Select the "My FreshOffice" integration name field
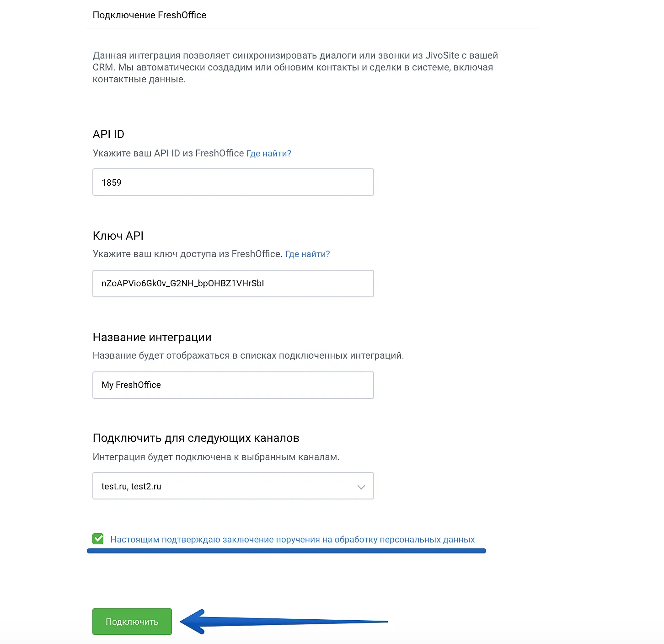This screenshot has height=644, width=664. pyautogui.click(x=233, y=385)
